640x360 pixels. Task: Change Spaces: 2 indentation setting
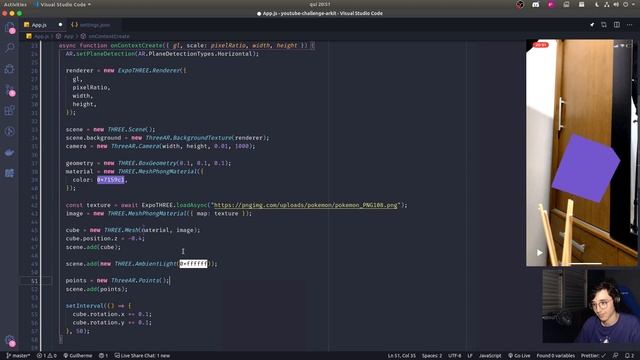(x=432, y=356)
